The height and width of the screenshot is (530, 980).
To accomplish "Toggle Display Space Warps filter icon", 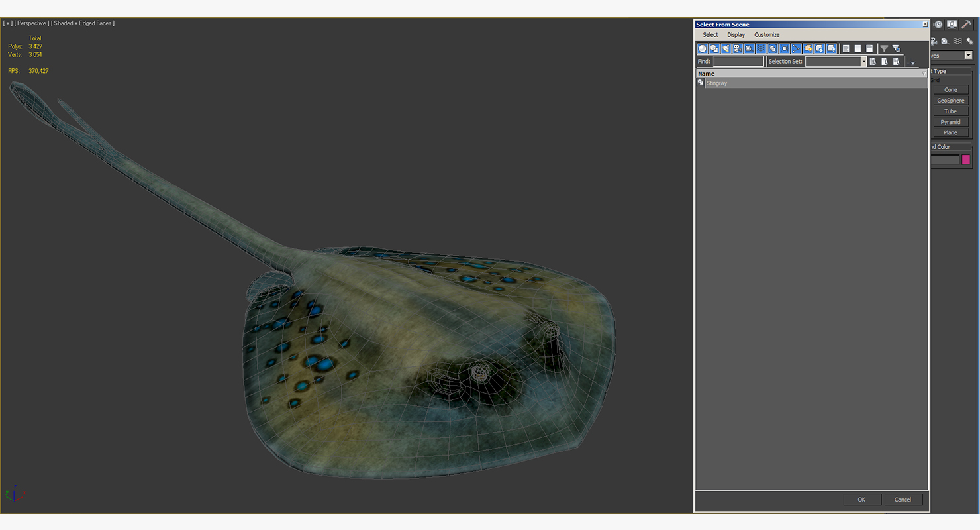I will [761, 48].
